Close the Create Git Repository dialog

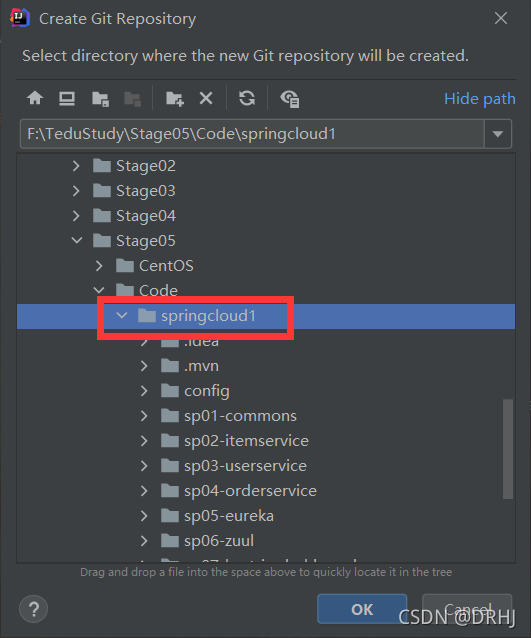point(501,18)
